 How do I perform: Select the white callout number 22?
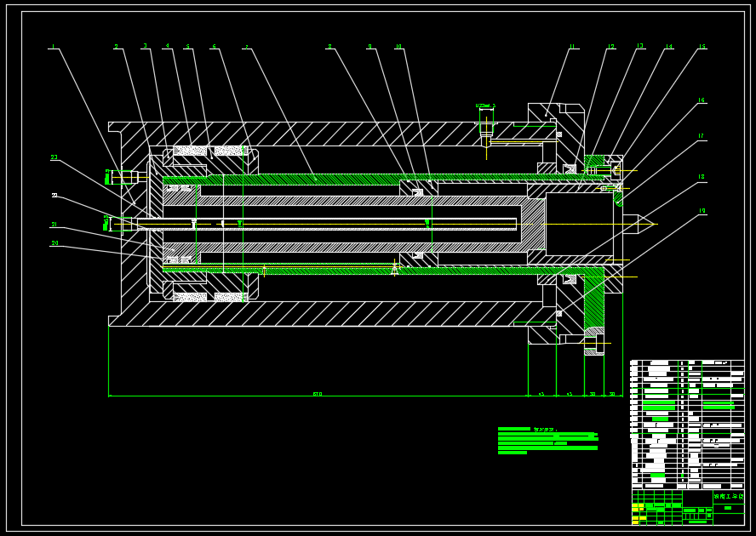[x=54, y=195]
